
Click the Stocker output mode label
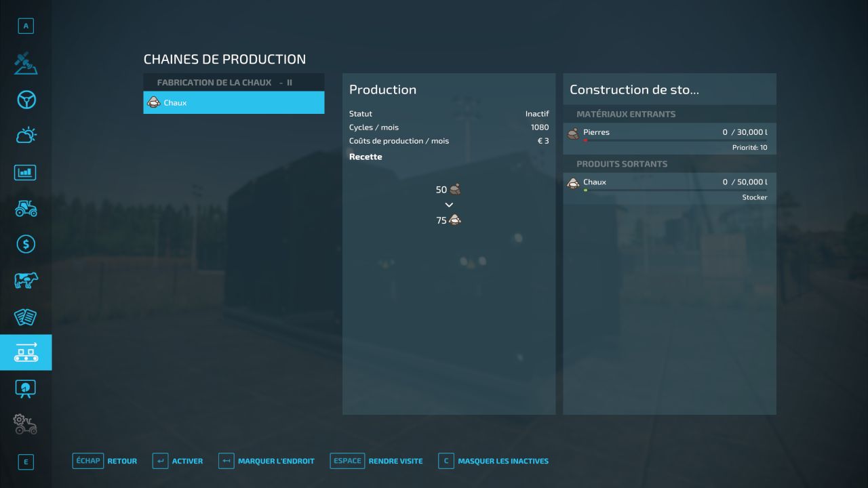(755, 197)
